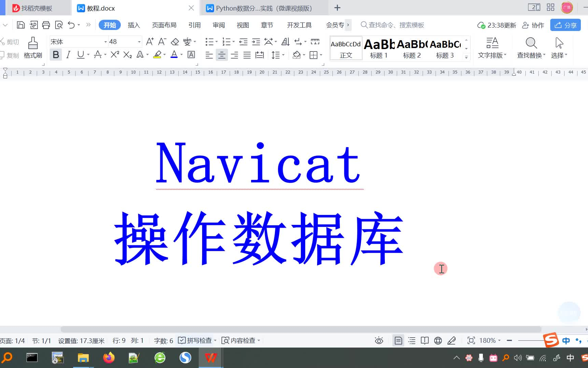Toggle Italic formatting
Viewport: 588px width, 368px height.
(68, 55)
